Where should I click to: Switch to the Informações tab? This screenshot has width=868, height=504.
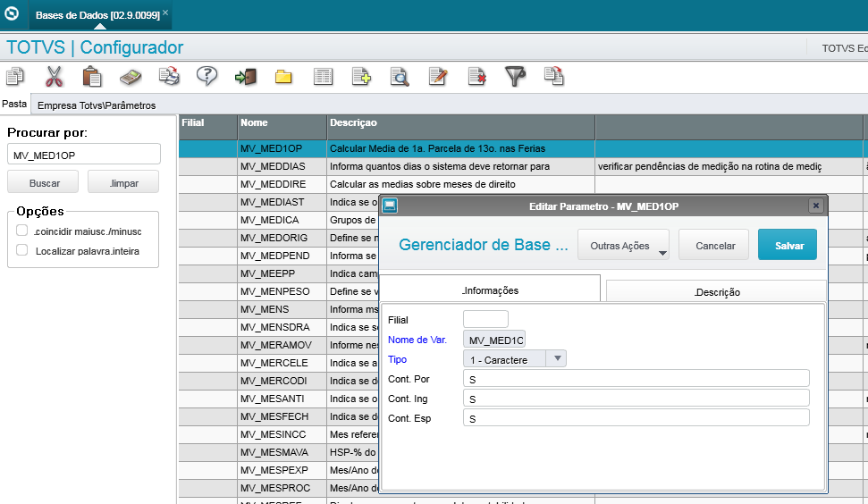pos(491,290)
